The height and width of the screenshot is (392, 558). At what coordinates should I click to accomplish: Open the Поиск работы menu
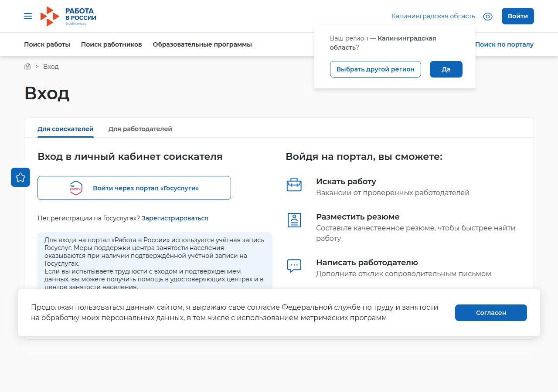(x=47, y=44)
